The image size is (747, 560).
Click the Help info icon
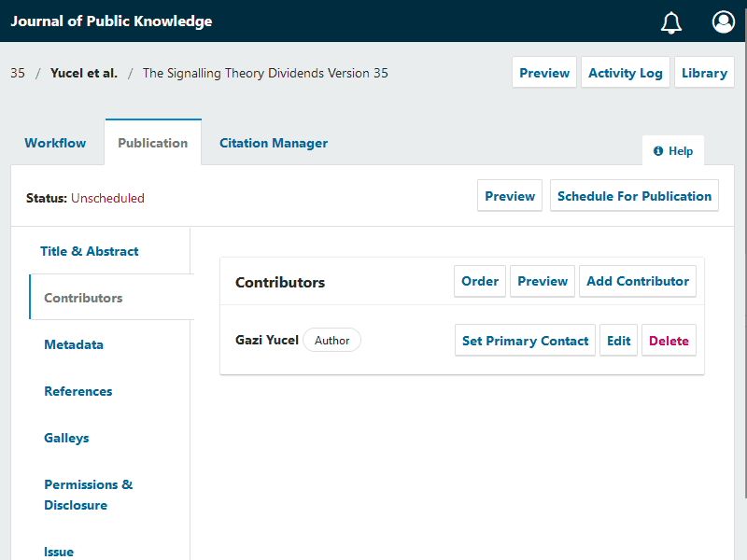click(x=658, y=151)
